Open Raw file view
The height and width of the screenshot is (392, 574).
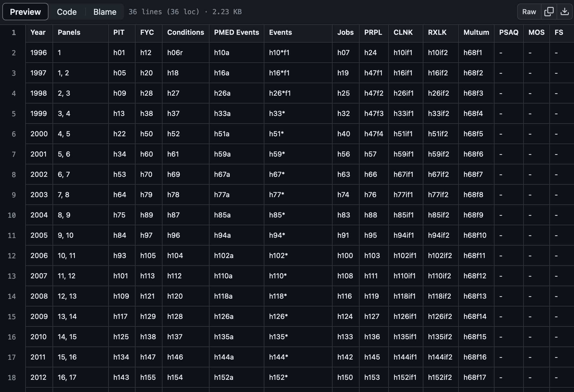[x=529, y=12]
